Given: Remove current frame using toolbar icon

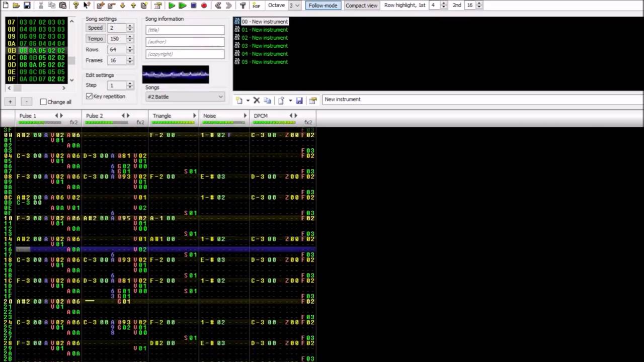Looking at the screenshot, I should click(x=112, y=6).
